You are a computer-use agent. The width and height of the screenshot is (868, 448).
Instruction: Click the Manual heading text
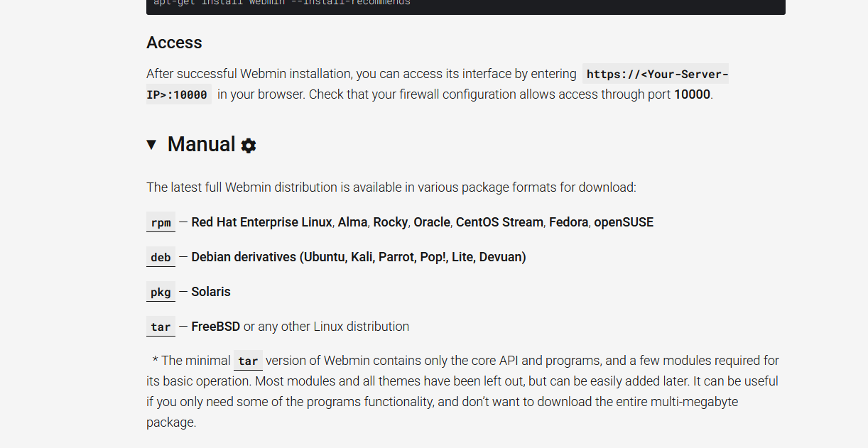coord(201,145)
